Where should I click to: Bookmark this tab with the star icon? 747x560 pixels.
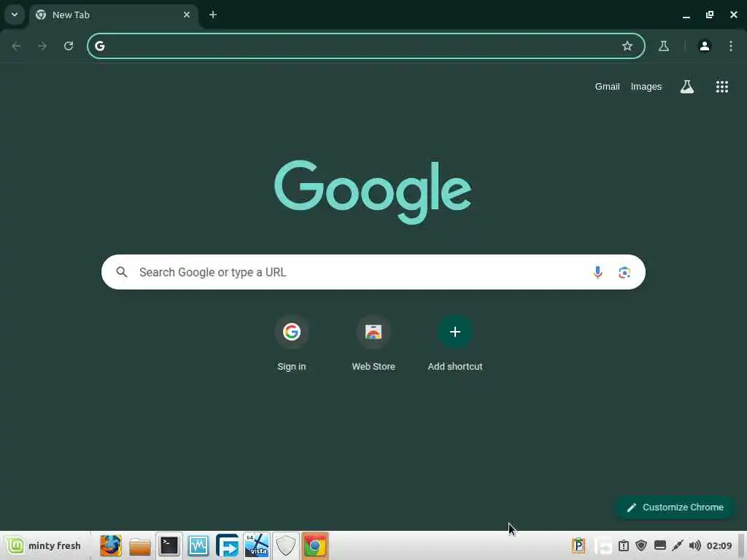click(x=627, y=46)
